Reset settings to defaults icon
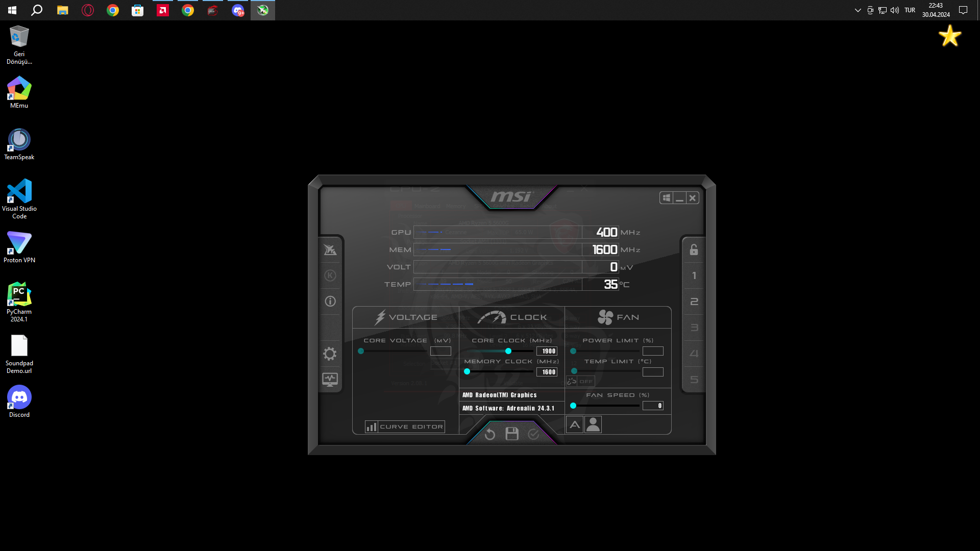The height and width of the screenshot is (551, 980). (x=490, y=434)
